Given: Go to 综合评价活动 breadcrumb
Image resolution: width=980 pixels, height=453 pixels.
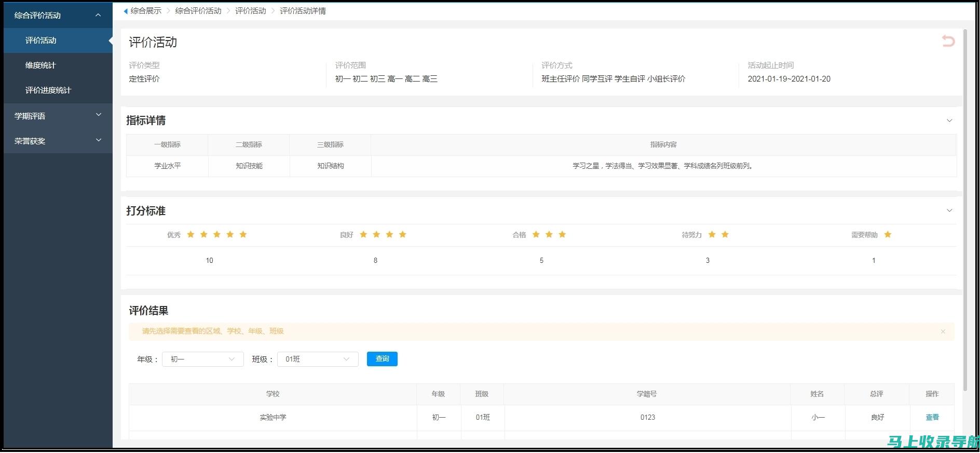Looking at the screenshot, I should (198, 11).
